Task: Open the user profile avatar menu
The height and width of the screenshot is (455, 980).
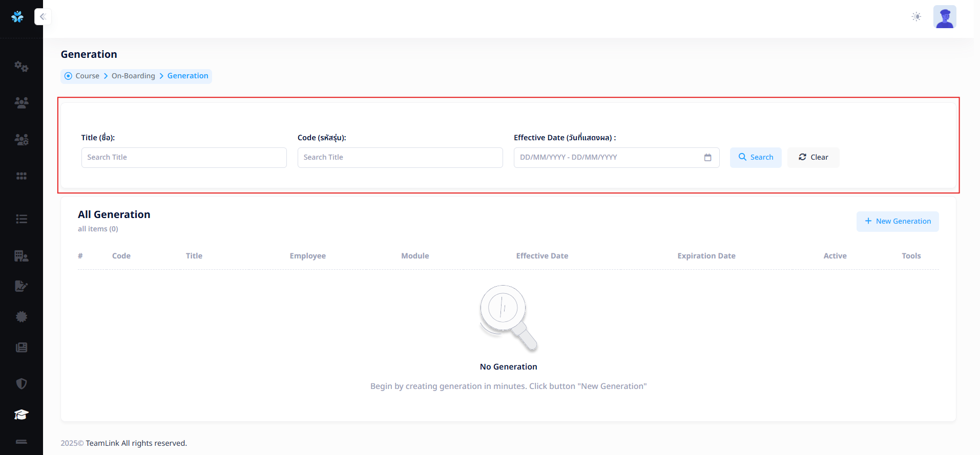Action: [x=944, y=17]
